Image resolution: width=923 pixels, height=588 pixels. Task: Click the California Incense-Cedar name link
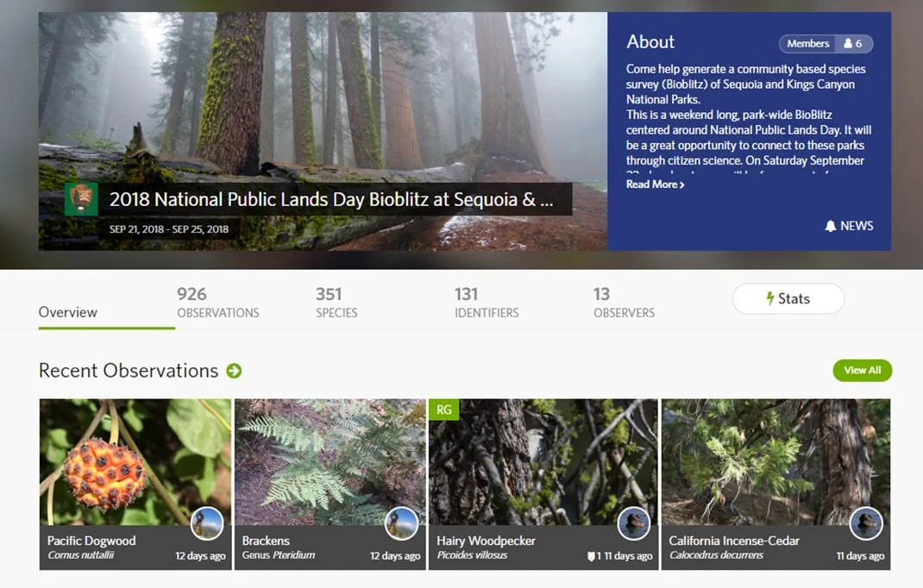[x=734, y=541]
